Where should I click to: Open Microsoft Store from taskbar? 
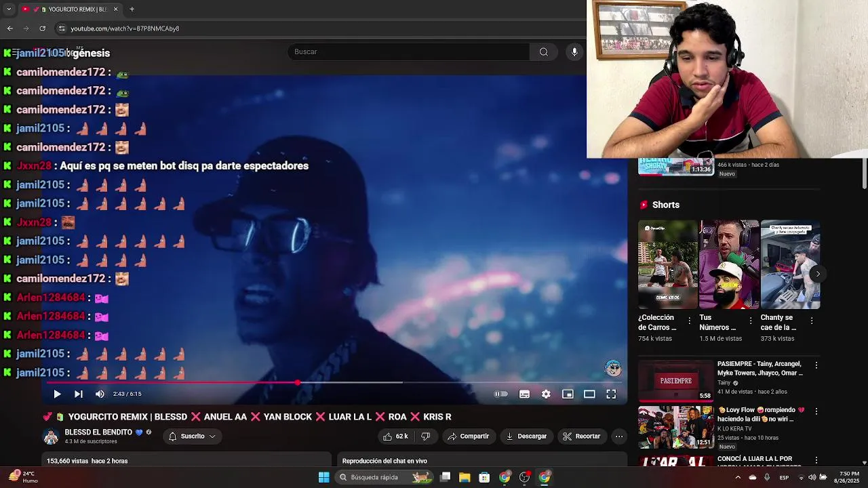pos(484,477)
